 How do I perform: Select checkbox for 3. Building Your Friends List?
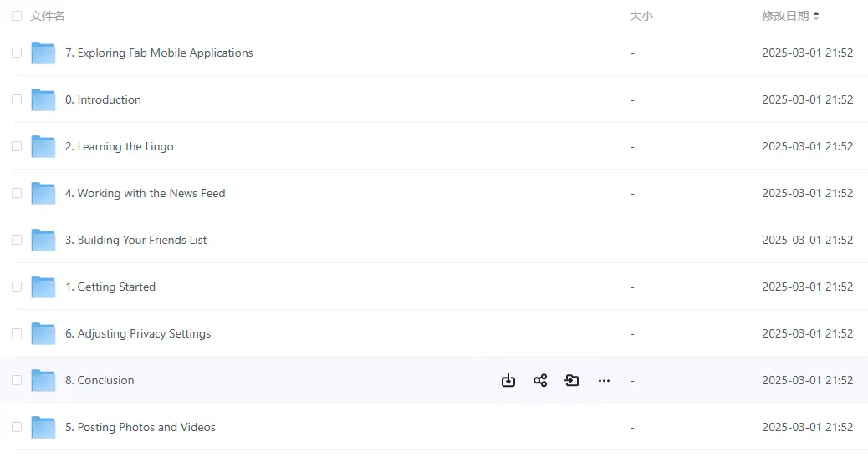17,240
